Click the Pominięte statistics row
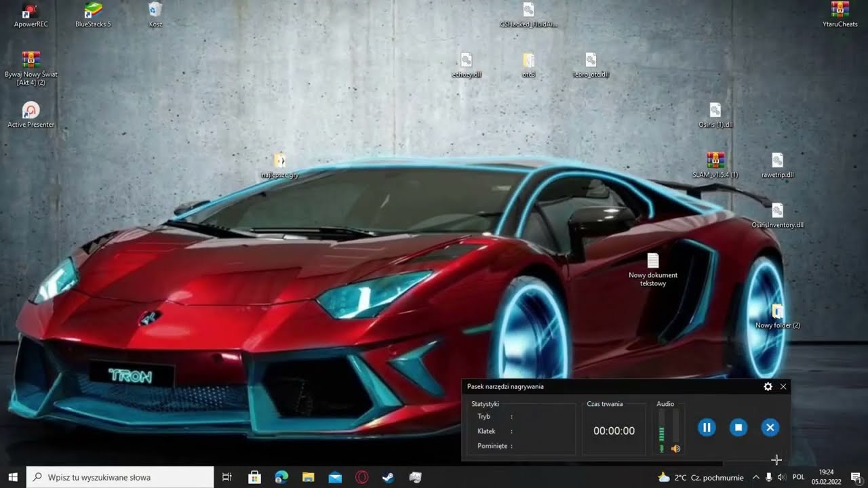The image size is (868, 488). coord(495,446)
